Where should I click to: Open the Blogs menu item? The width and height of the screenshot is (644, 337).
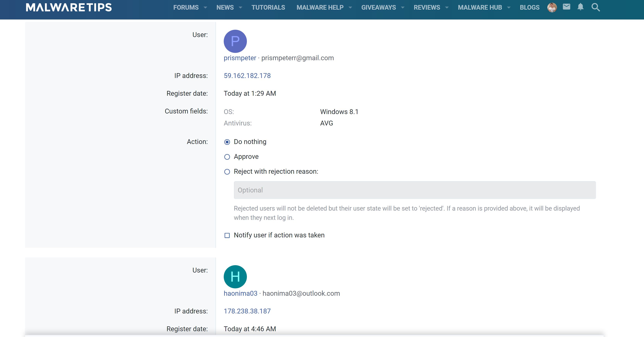pos(529,8)
